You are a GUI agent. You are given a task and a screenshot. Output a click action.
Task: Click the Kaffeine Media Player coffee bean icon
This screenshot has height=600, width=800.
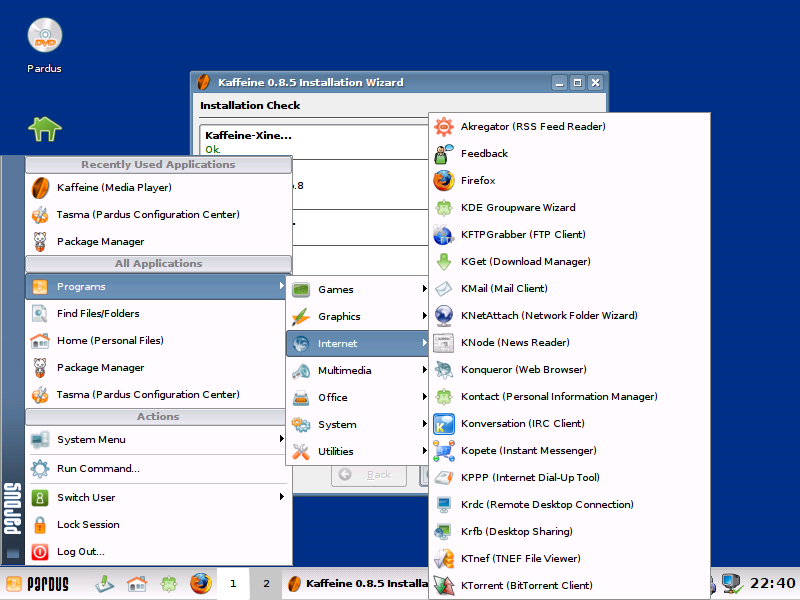click(40, 188)
